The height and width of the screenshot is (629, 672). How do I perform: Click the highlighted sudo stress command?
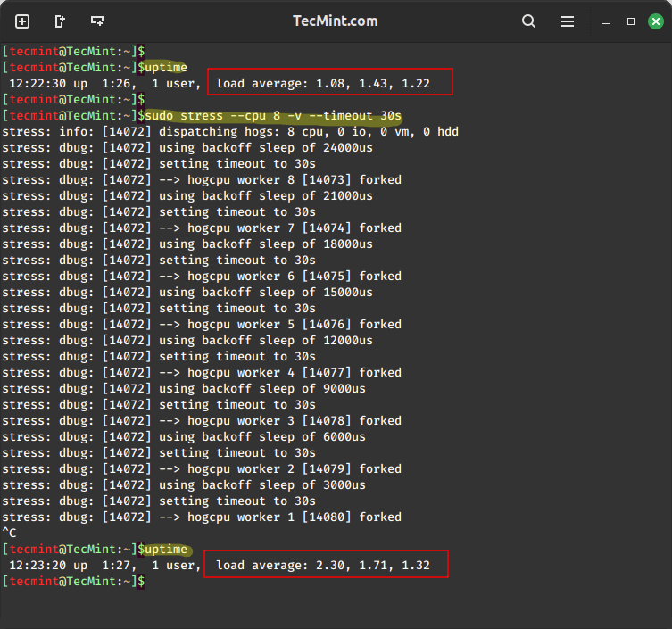coord(273,116)
